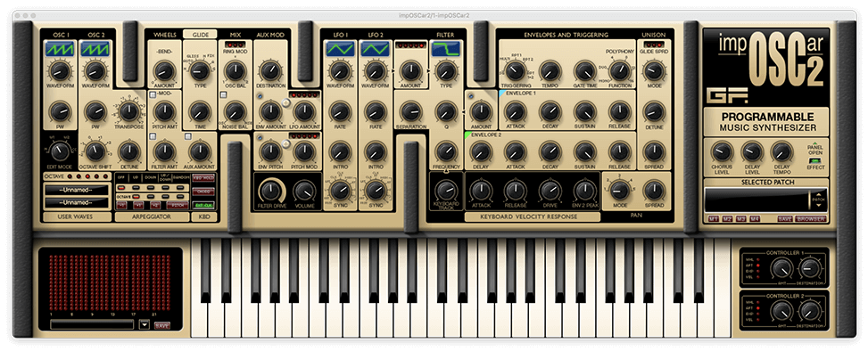
Task: Select the Wheels tab
Action: [164, 34]
